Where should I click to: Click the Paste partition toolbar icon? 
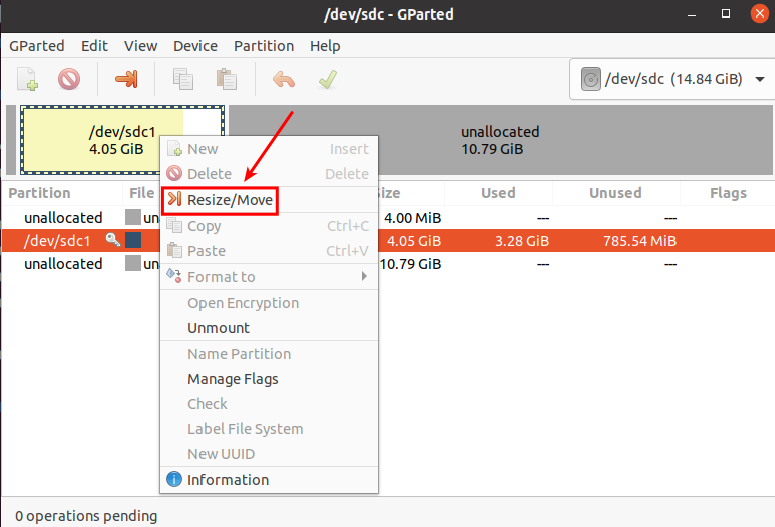pos(227,79)
